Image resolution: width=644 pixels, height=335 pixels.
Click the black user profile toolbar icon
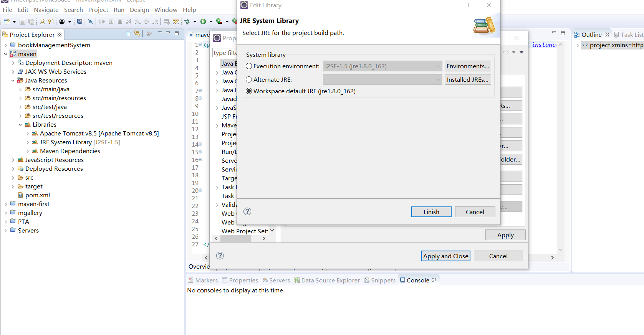click(x=62, y=21)
